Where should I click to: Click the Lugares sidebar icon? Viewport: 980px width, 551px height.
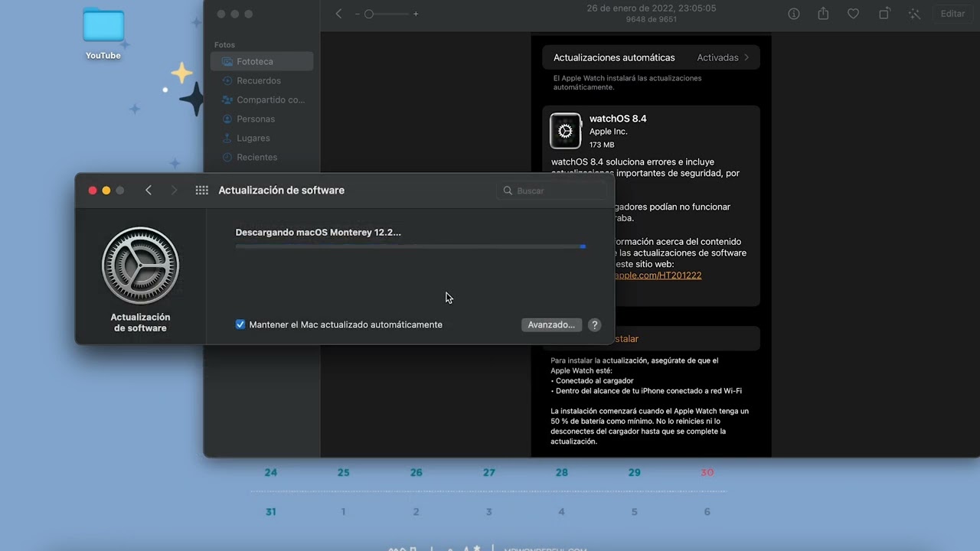pyautogui.click(x=227, y=138)
